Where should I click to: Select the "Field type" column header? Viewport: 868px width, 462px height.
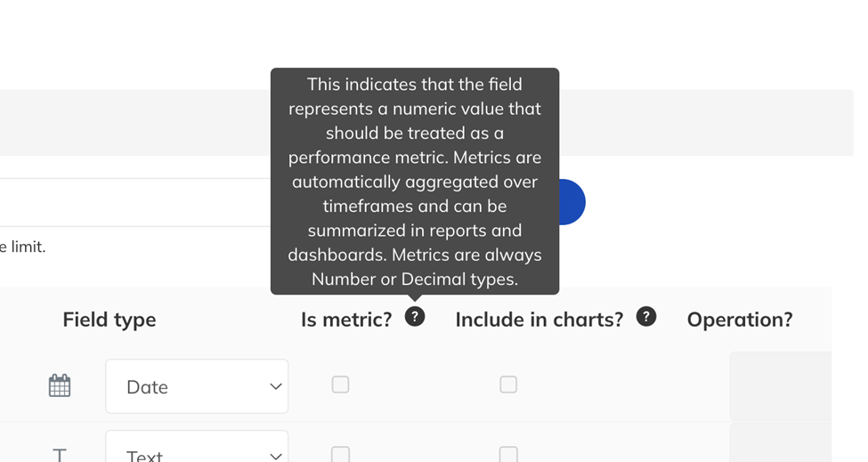point(109,320)
